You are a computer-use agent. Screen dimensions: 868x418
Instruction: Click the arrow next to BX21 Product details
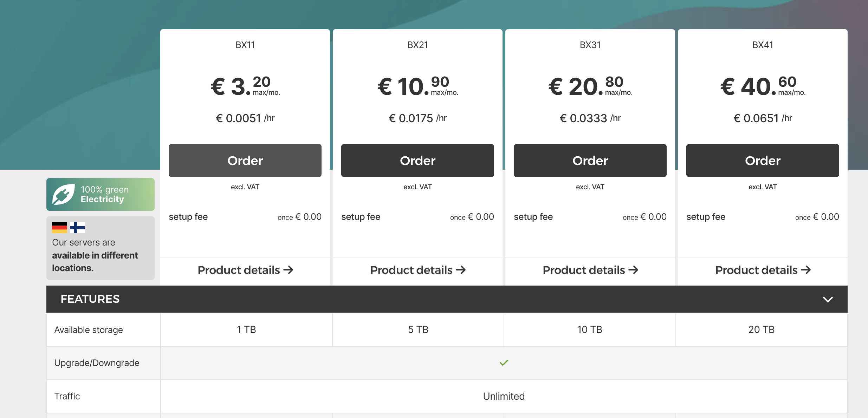[461, 270]
